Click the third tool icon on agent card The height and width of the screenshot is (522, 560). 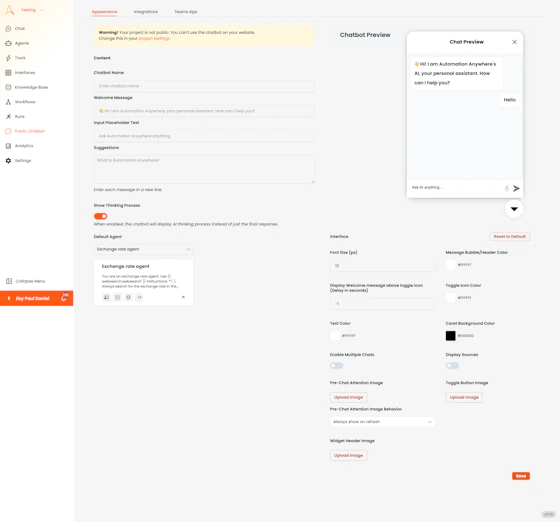[x=128, y=297]
